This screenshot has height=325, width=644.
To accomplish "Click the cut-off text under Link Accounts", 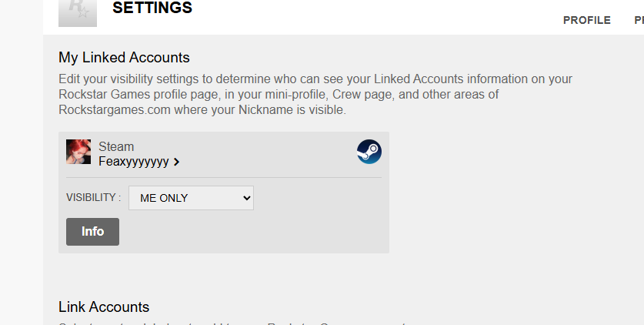I will point(232,323).
